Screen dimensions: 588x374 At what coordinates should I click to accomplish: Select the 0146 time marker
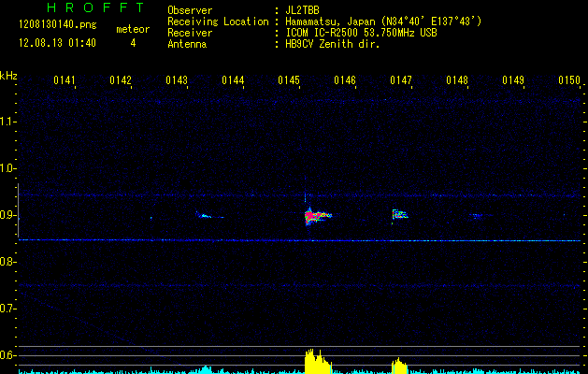(345, 81)
